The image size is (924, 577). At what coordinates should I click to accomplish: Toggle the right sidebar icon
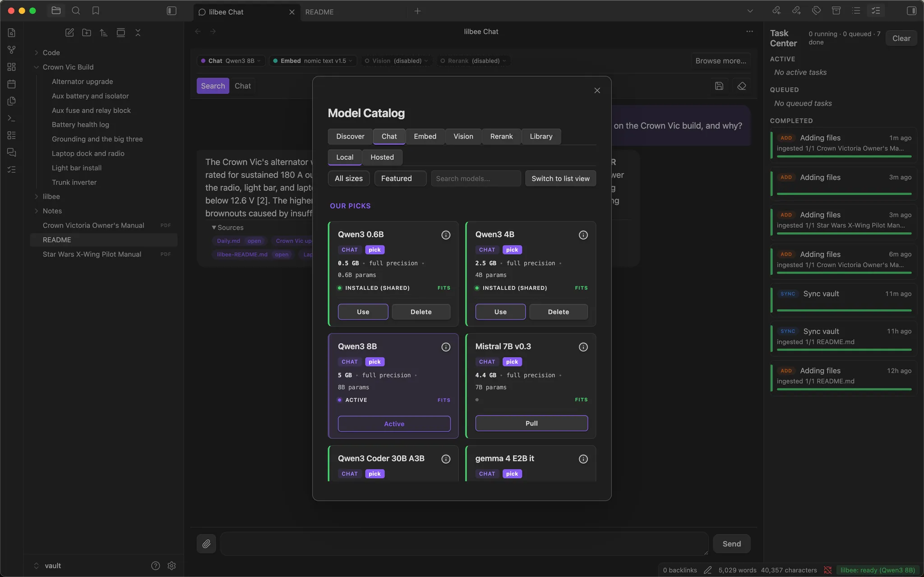coord(911,11)
